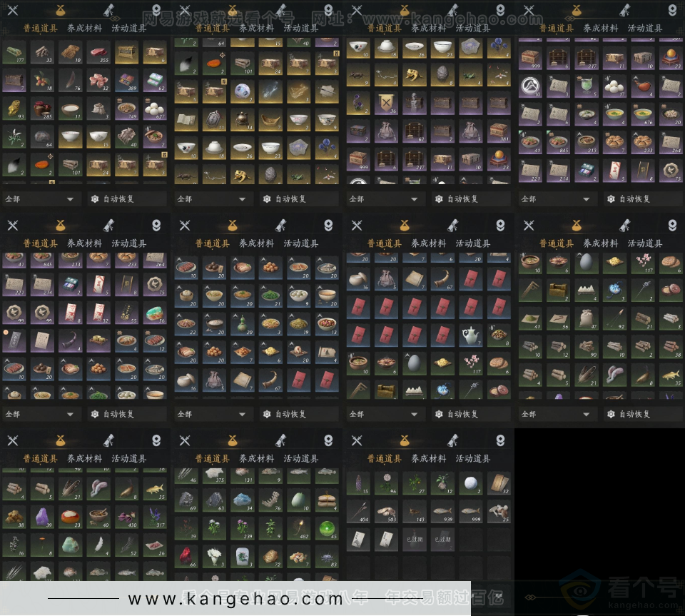
Task: Switch to 养成材料 tab in middle-right panel
Action: 601,243
